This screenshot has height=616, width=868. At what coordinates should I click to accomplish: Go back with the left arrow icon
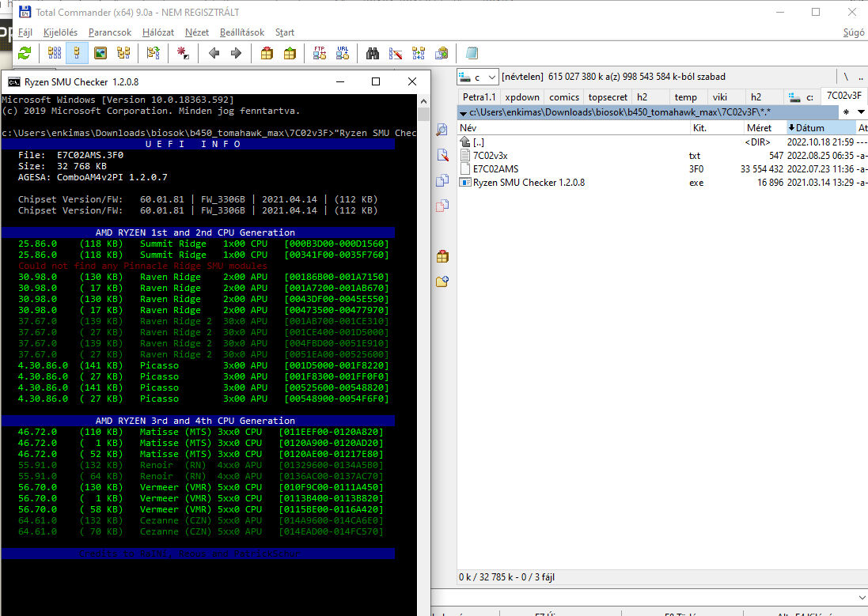click(x=214, y=53)
